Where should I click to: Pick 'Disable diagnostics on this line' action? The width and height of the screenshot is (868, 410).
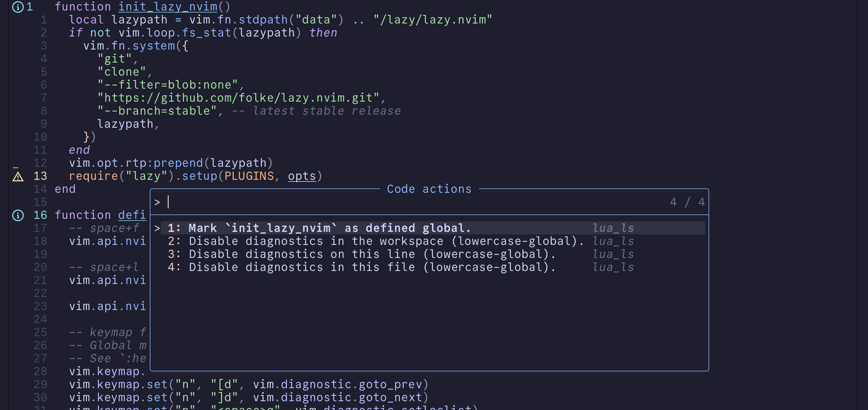pos(361,254)
